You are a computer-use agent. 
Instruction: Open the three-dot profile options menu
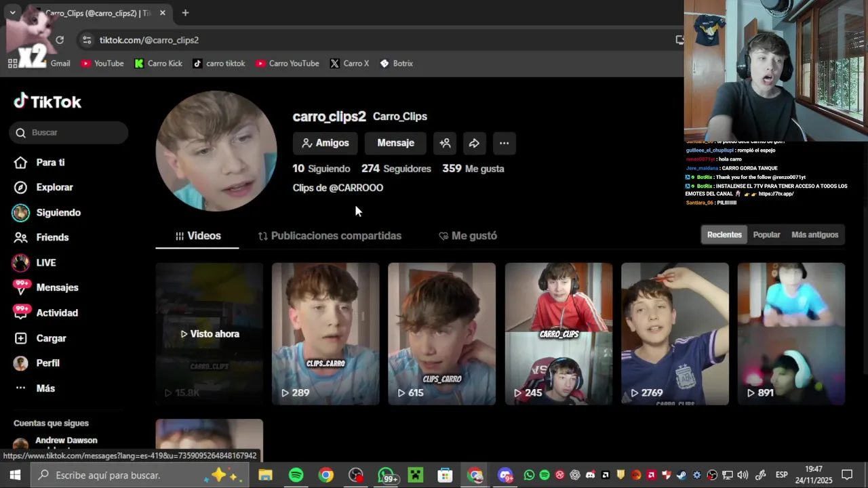(x=504, y=143)
